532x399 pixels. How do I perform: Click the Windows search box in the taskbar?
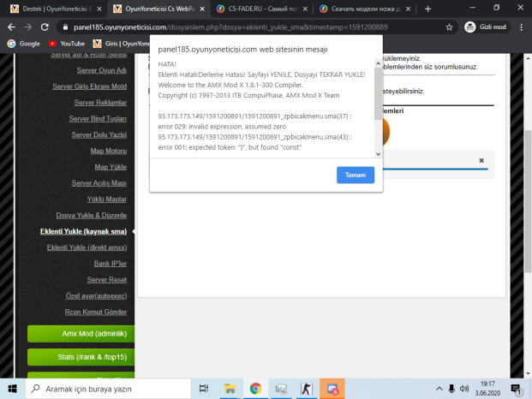tap(108, 389)
